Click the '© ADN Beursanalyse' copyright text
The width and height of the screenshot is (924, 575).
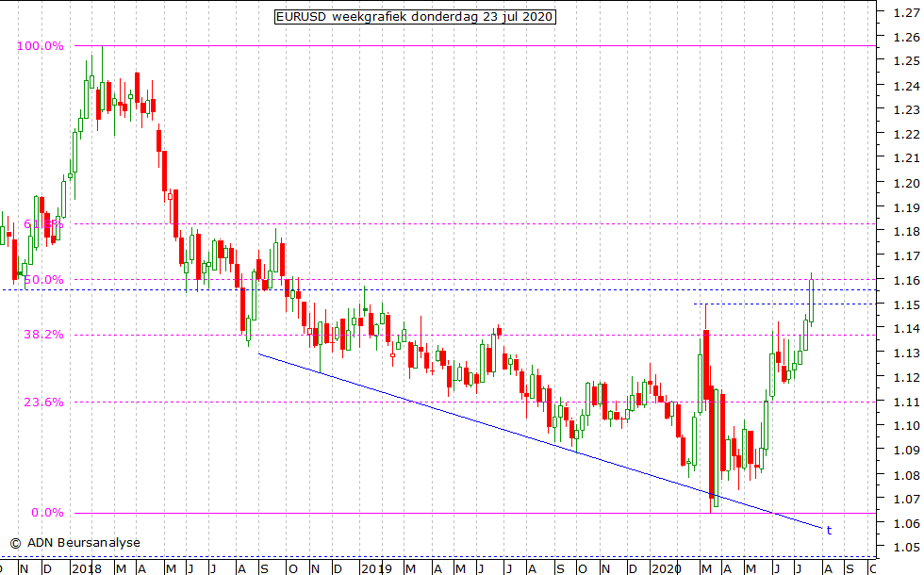click(74, 543)
